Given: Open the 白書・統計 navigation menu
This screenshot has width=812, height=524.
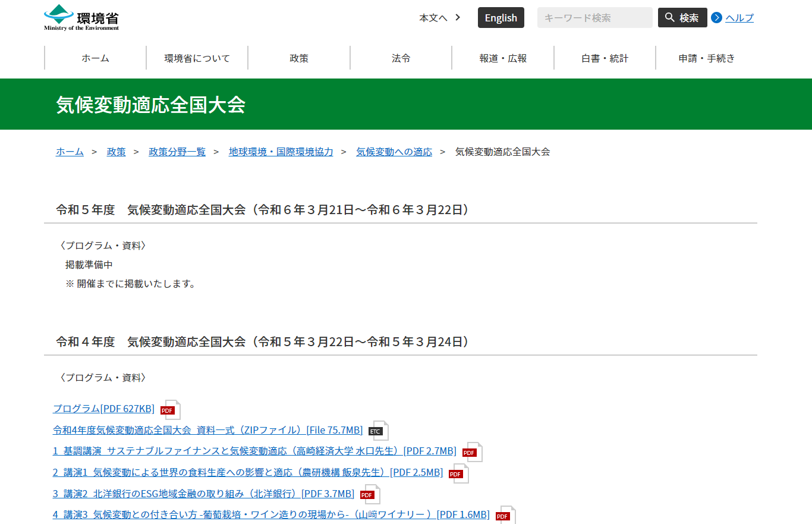Looking at the screenshot, I should [605, 58].
